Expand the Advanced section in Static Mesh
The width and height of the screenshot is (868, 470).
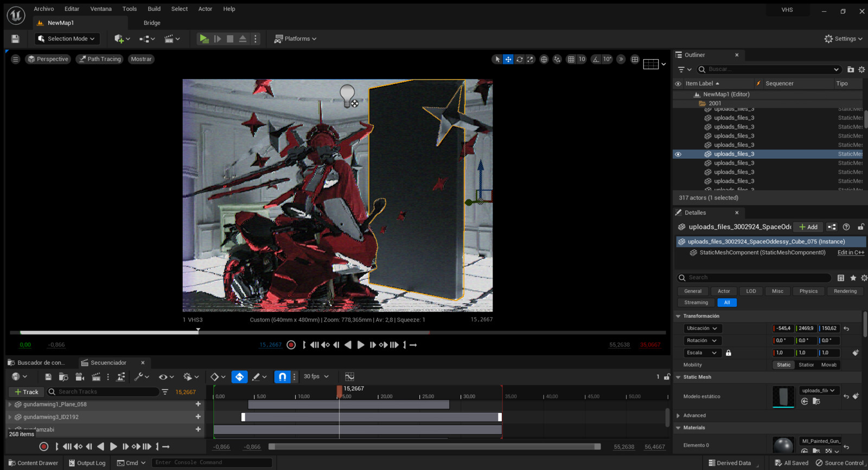(x=678, y=416)
